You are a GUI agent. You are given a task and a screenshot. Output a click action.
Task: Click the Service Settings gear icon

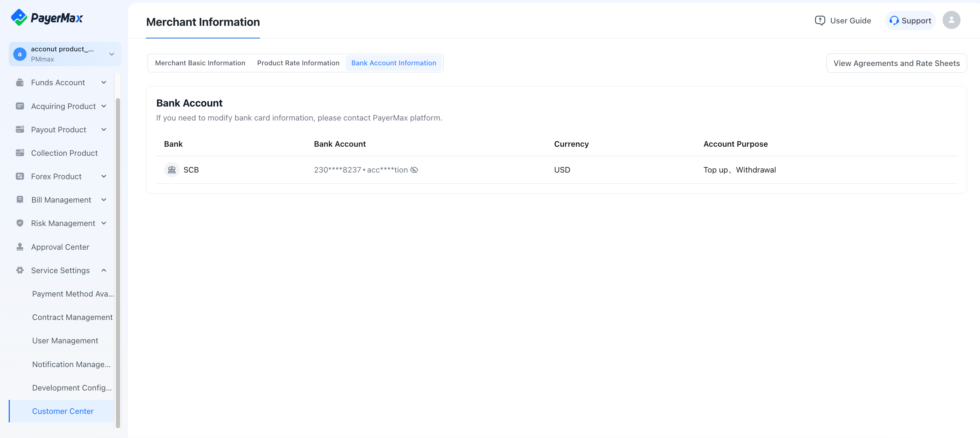tap(20, 270)
